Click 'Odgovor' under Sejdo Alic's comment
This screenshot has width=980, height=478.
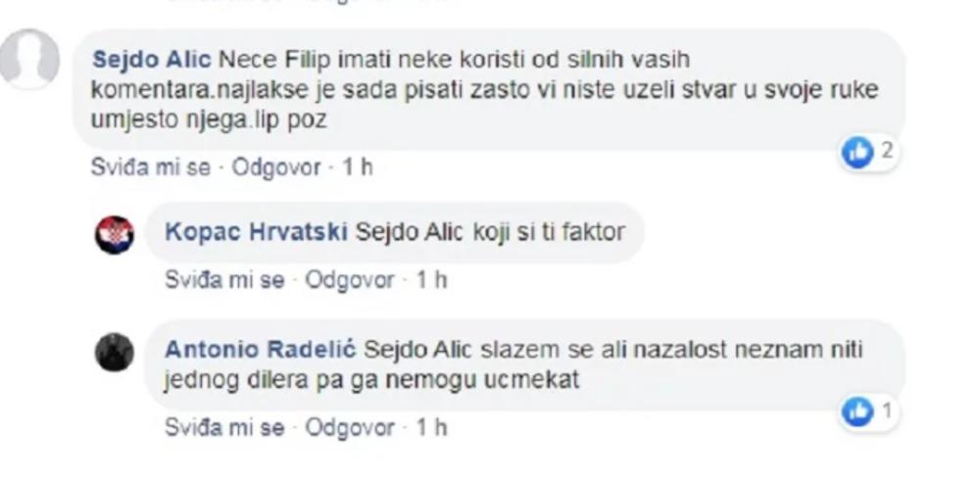pyautogui.click(x=277, y=167)
